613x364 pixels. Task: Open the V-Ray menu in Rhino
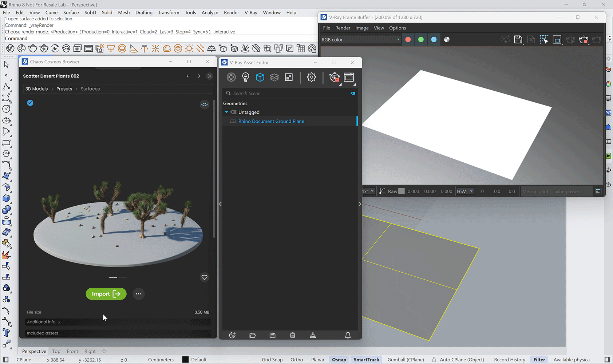[251, 12]
